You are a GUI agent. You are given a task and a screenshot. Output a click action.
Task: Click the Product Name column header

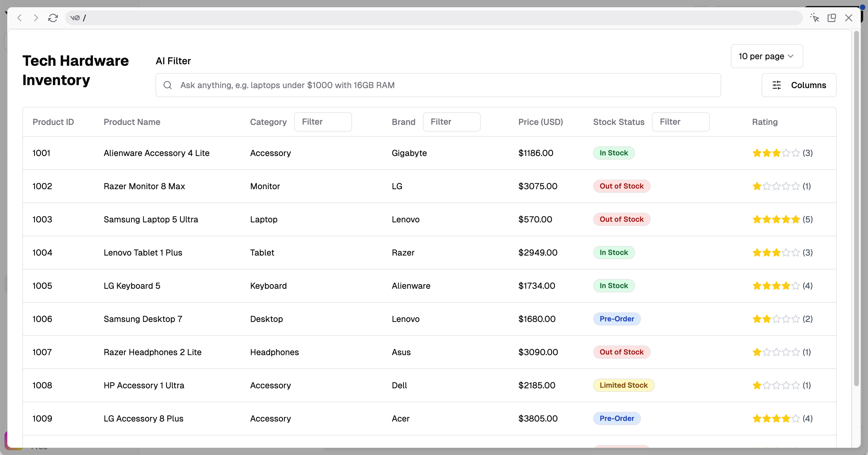[x=132, y=122]
